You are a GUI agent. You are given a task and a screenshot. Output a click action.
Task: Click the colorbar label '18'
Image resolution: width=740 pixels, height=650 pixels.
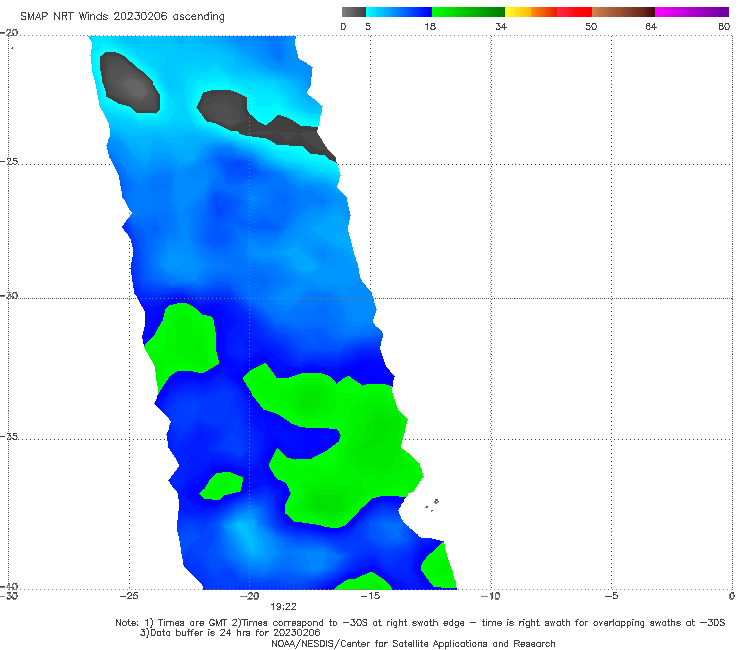click(x=430, y=26)
